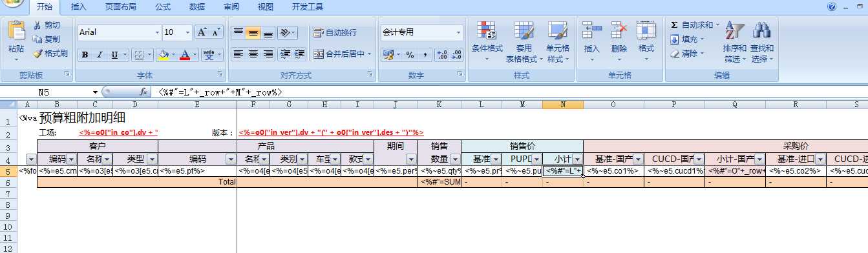Screen dimensions: 868x253
Task: Toggle bold formatting
Action: 85,55
